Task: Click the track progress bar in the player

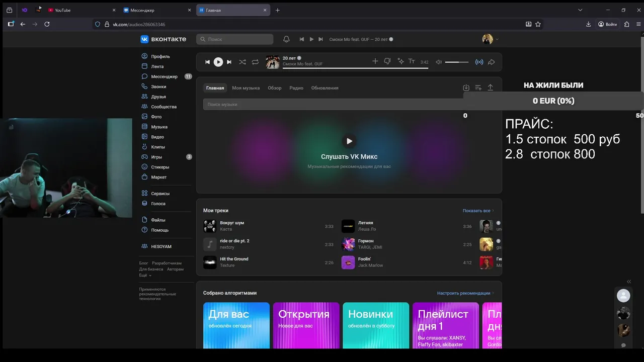Action: point(355,68)
